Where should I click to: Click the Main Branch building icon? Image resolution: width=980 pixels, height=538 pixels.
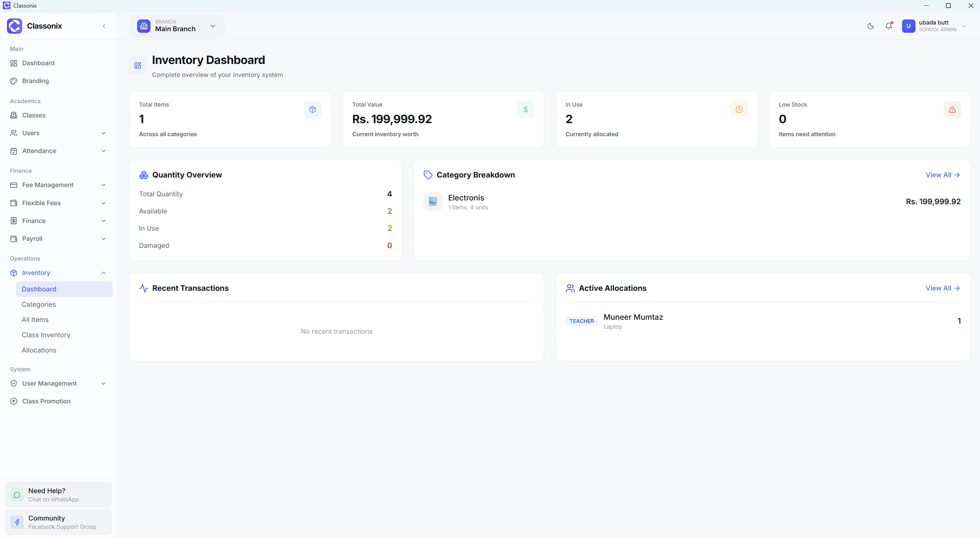[143, 26]
